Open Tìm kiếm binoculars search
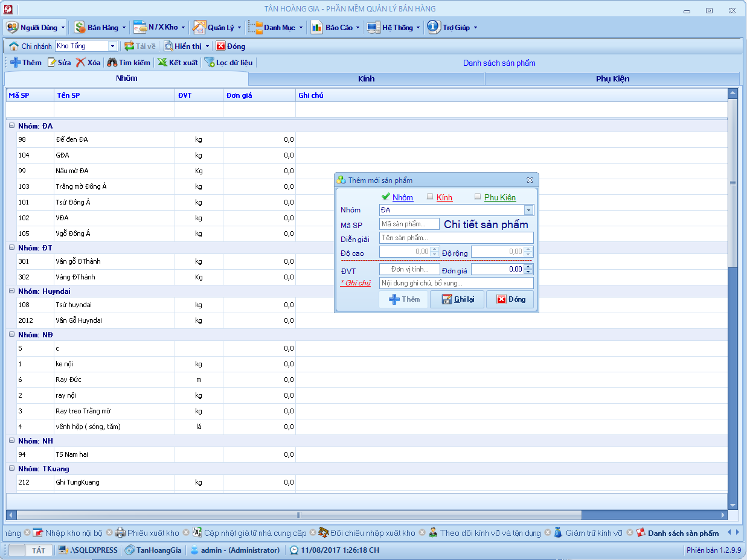 112,63
